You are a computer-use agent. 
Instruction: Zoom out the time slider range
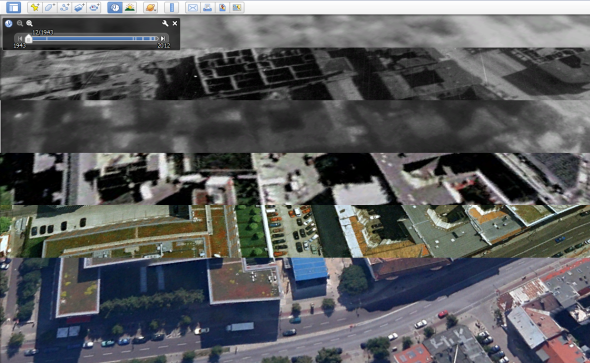click(20, 23)
